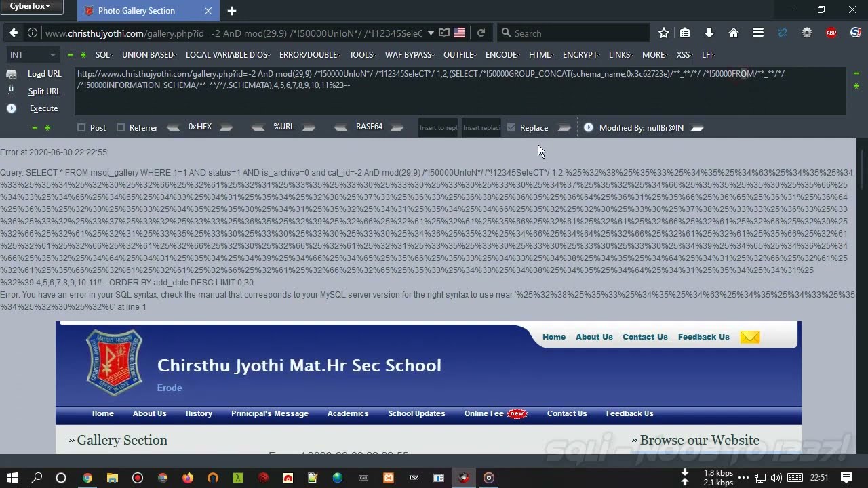Click right arrow after 0xHEX

(x=226, y=127)
